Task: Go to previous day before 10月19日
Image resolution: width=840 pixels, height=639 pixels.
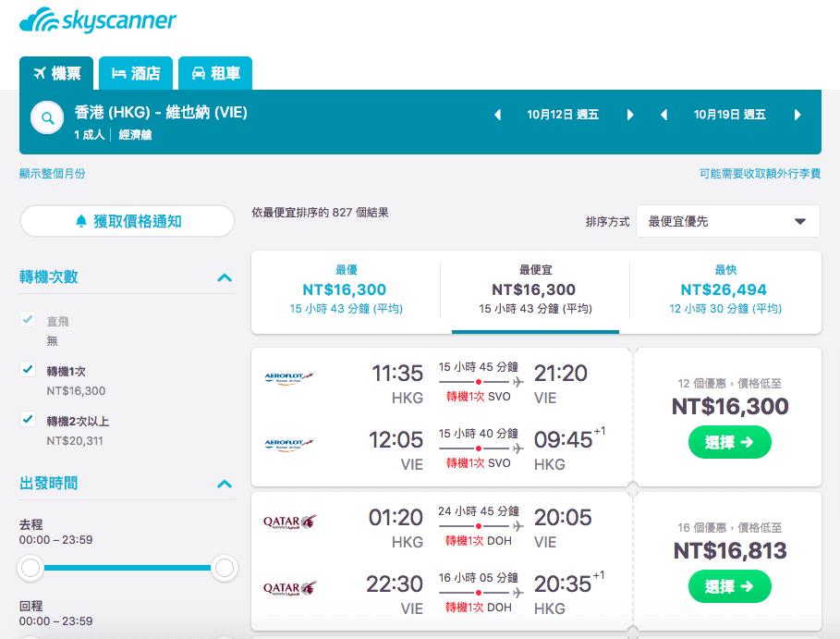Action: click(x=663, y=115)
